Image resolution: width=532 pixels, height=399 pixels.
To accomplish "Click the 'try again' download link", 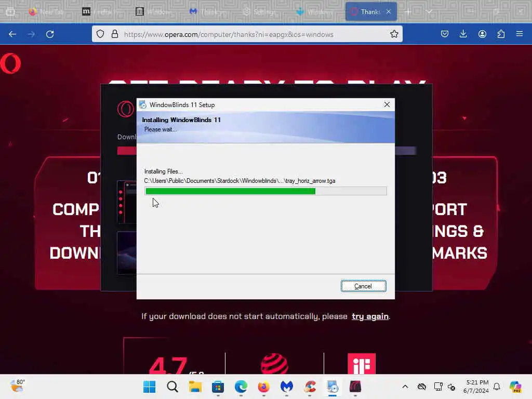I will [370, 316].
